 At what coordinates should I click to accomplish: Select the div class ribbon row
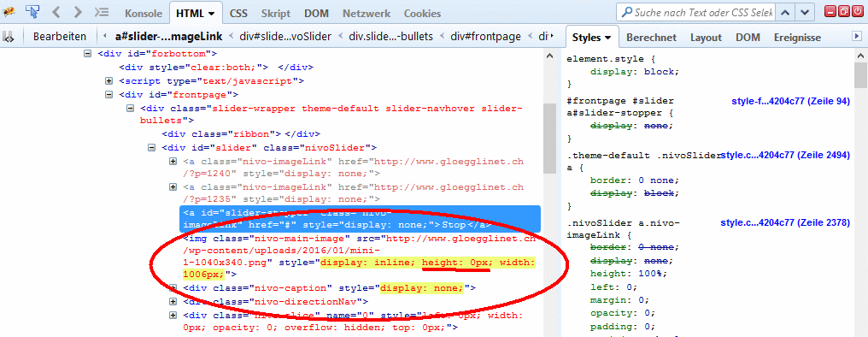tap(241, 134)
